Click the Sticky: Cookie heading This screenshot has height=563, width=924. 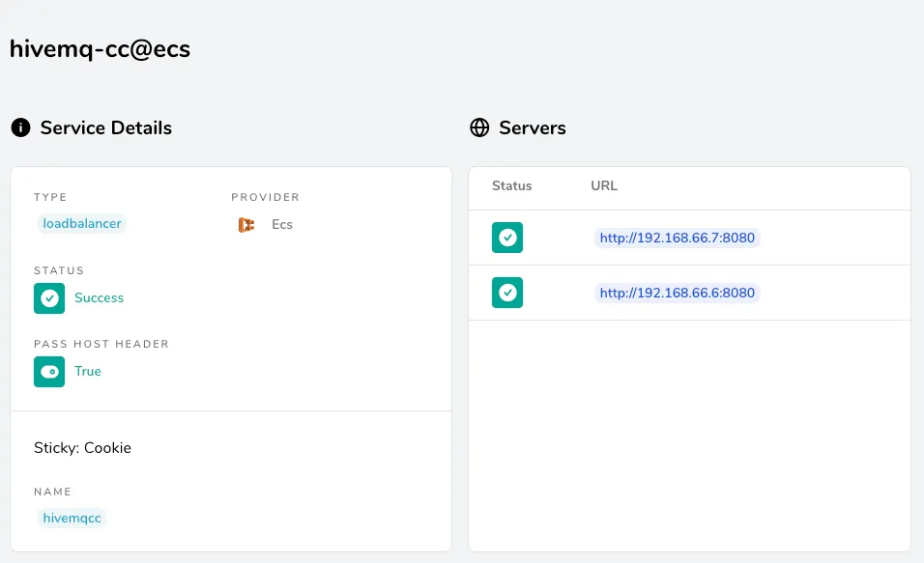click(82, 447)
